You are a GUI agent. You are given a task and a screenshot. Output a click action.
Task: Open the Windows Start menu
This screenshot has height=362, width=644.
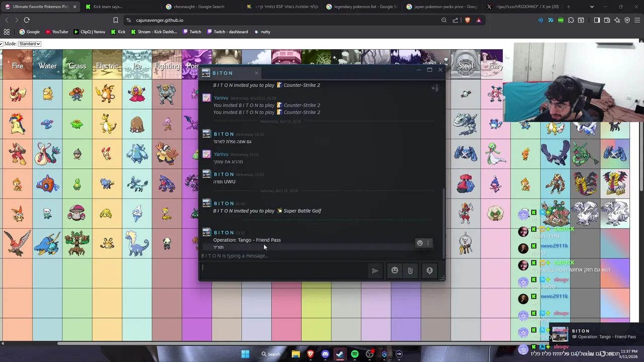(245, 354)
